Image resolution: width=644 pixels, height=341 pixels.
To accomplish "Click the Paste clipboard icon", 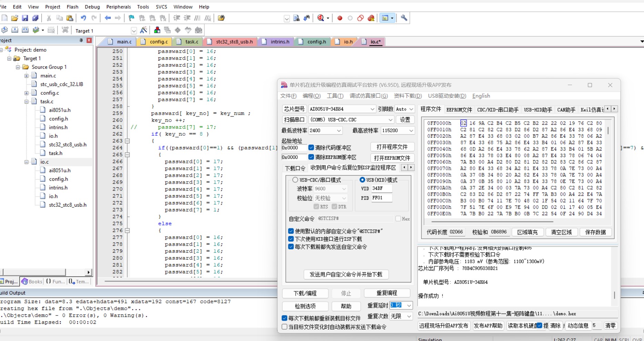I will pos(70,18).
